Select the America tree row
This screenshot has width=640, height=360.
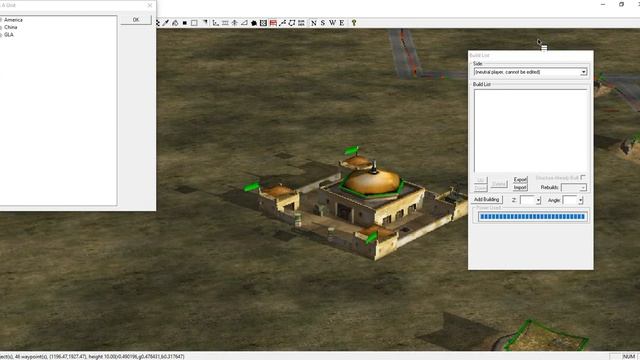tap(13, 20)
